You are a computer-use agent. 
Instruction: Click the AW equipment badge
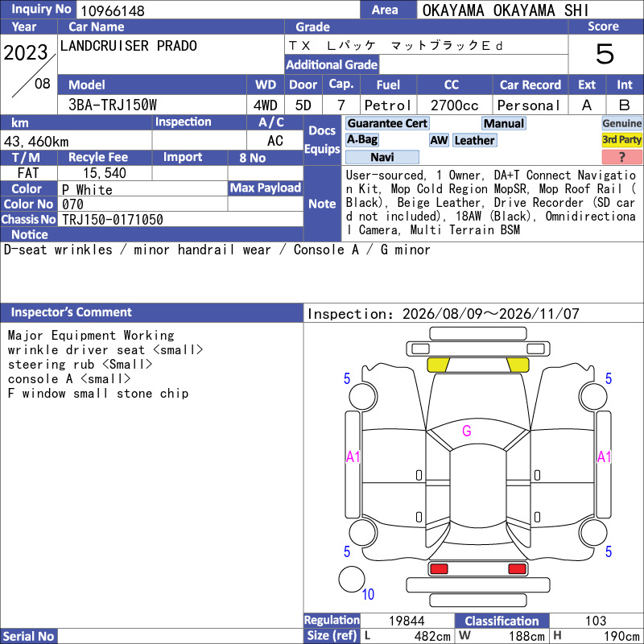[x=439, y=140]
